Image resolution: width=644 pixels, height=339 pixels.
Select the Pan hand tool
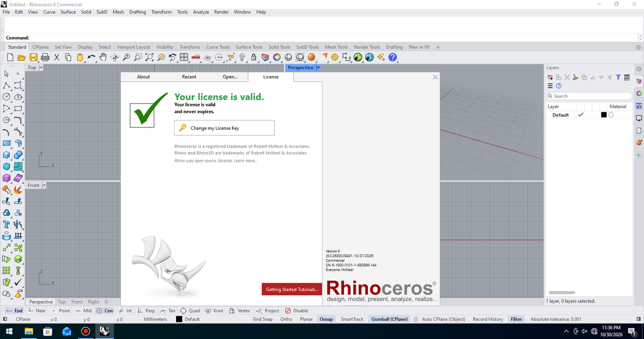pyautogui.click(x=103, y=57)
